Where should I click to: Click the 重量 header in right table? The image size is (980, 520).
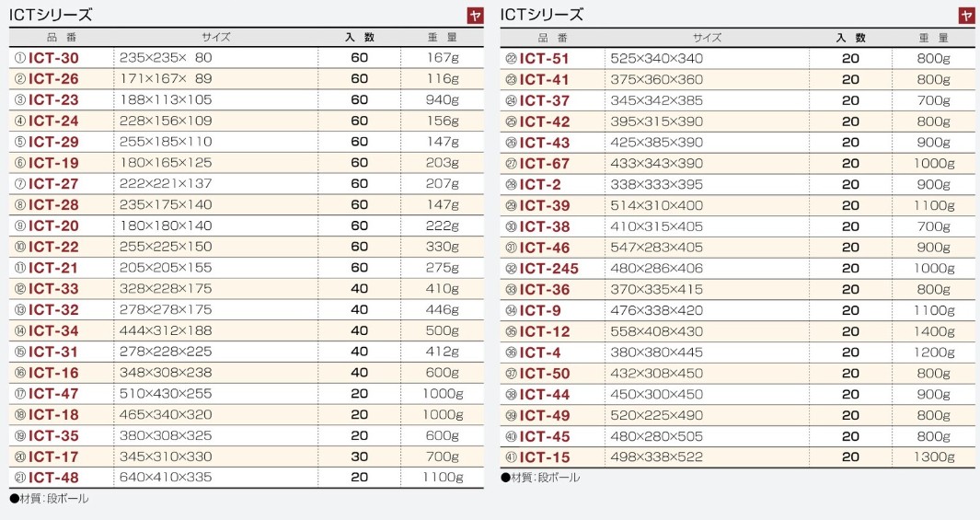pyautogui.click(x=933, y=38)
